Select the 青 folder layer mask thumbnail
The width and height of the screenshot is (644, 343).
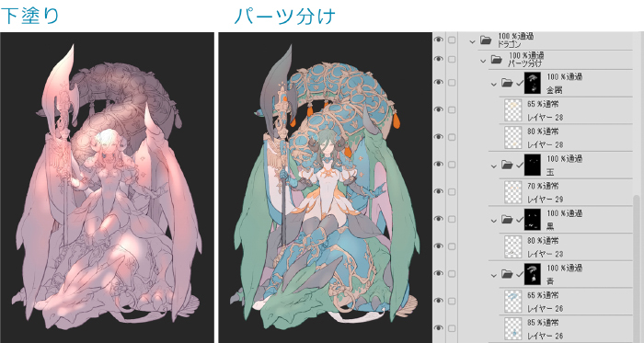[533, 274]
